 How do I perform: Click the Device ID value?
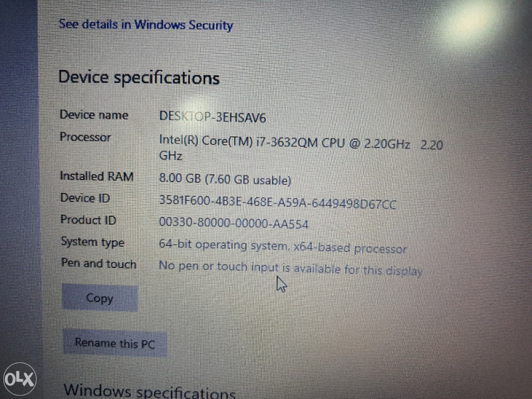click(x=277, y=202)
